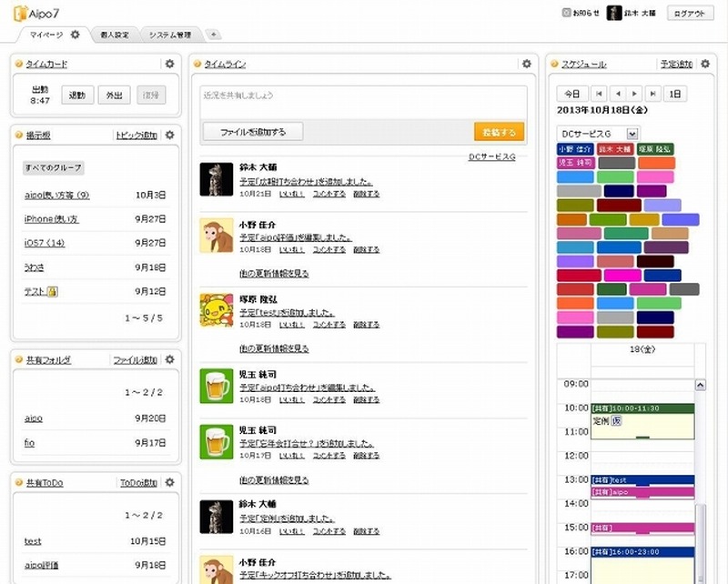Open the マイページ tab gear settings
The width and height of the screenshot is (728, 584).
tap(76, 35)
